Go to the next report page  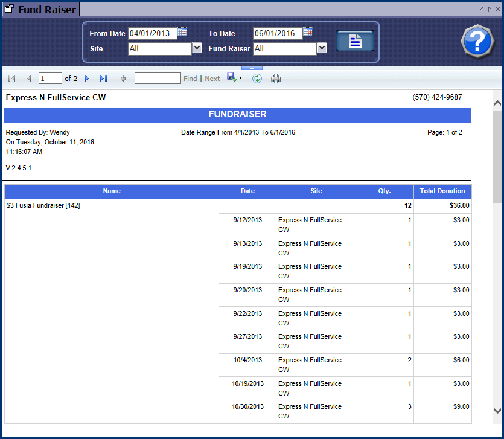pos(87,79)
